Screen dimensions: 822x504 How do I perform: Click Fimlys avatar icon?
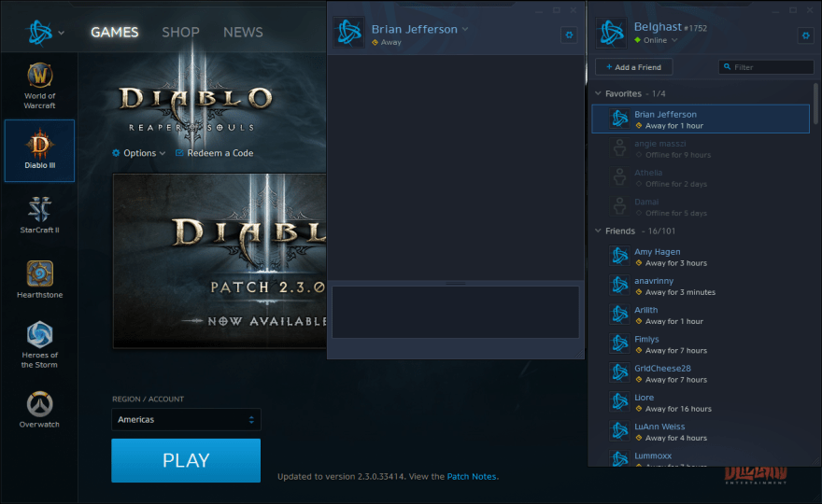(x=619, y=343)
